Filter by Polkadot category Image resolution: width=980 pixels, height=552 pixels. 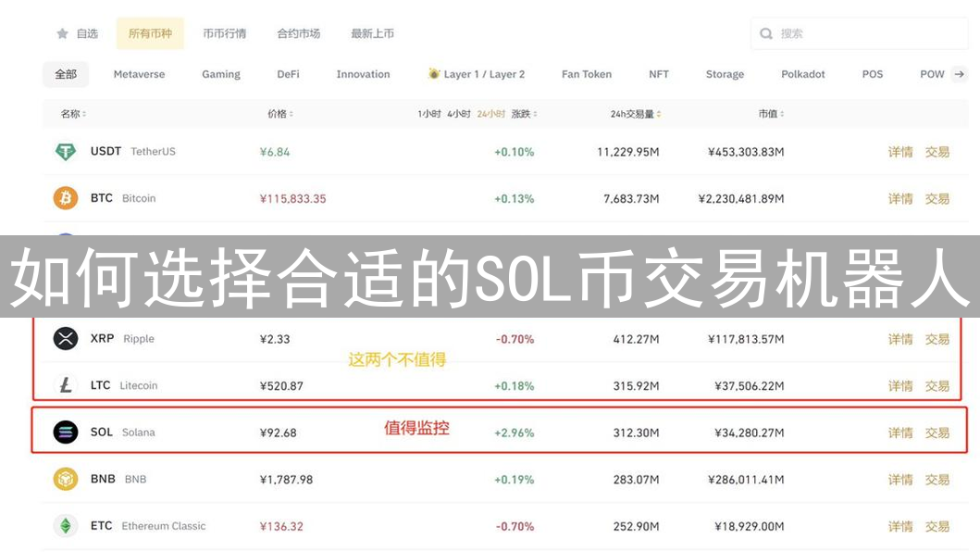(803, 74)
